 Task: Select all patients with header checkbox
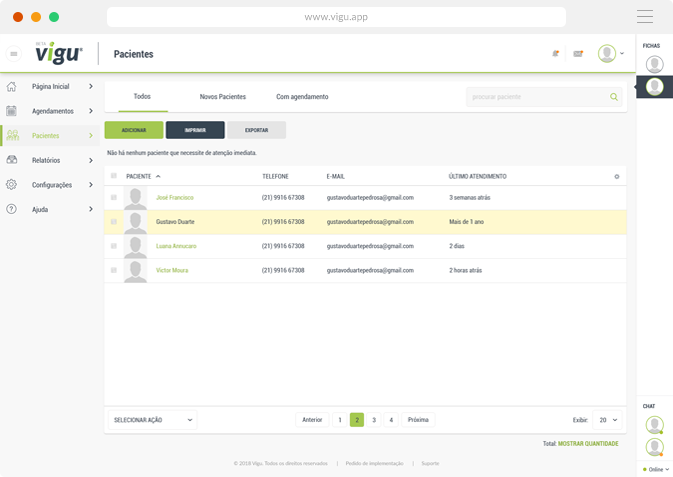pyautogui.click(x=114, y=176)
